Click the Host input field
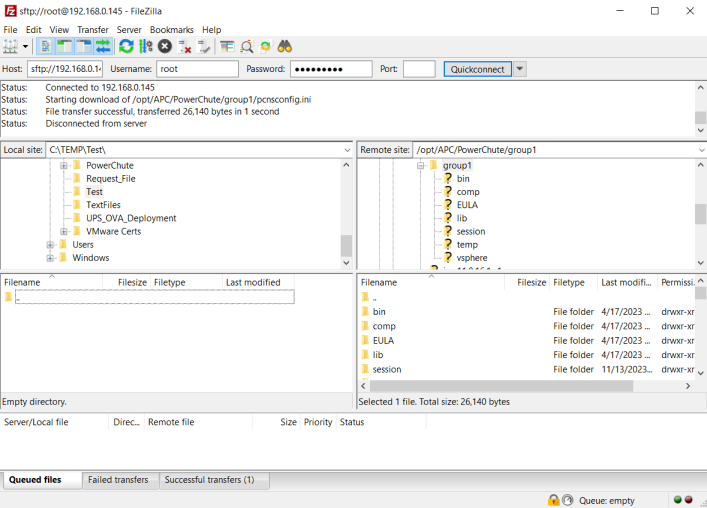 point(65,69)
